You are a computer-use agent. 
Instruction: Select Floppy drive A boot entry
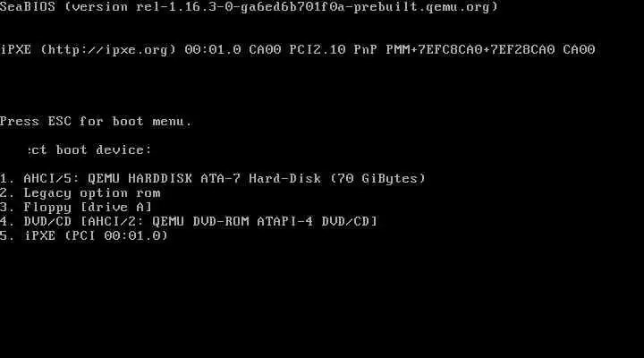tap(76, 207)
